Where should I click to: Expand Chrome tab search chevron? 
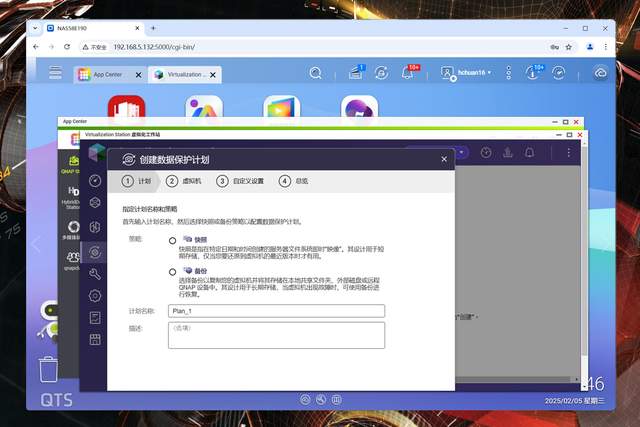pos(36,28)
